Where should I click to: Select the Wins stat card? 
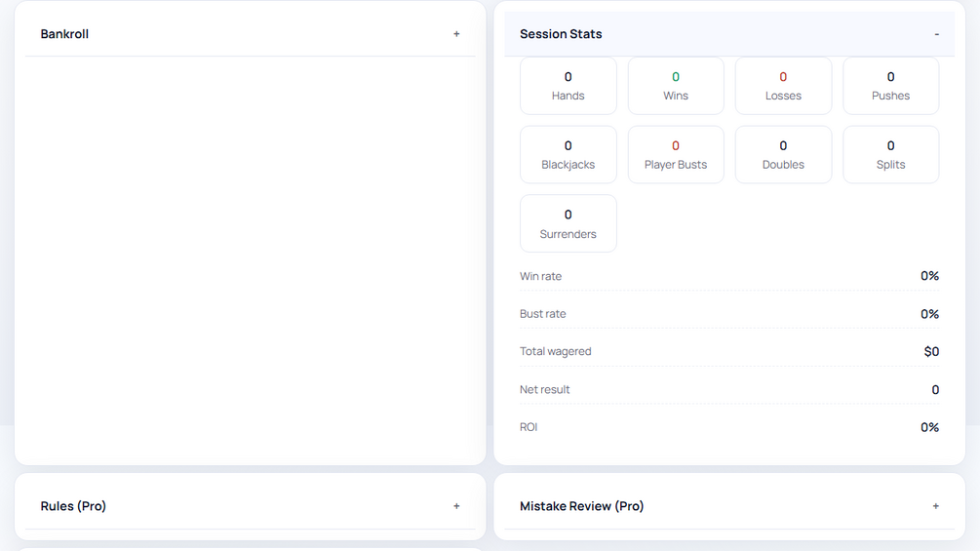coord(676,86)
